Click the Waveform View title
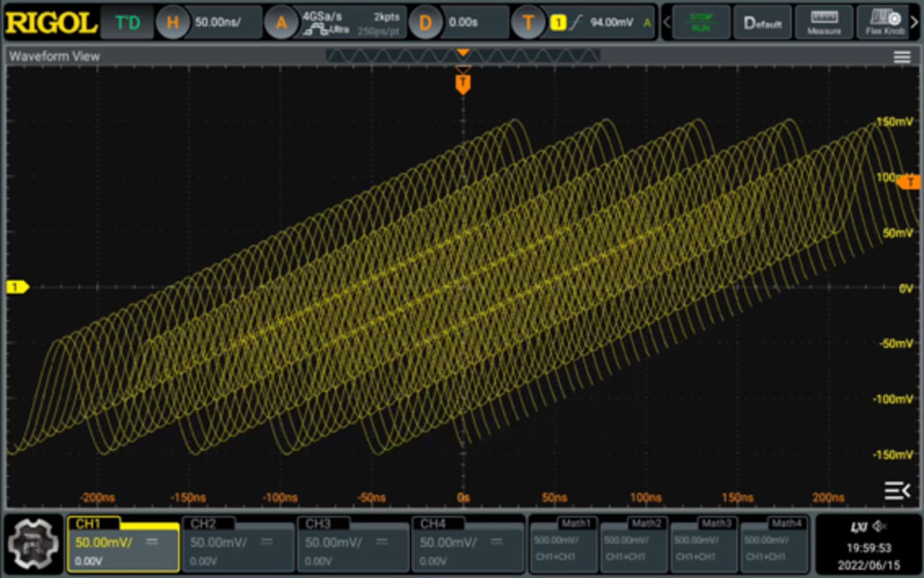This screenshot has height=578, width=924. 54,56
